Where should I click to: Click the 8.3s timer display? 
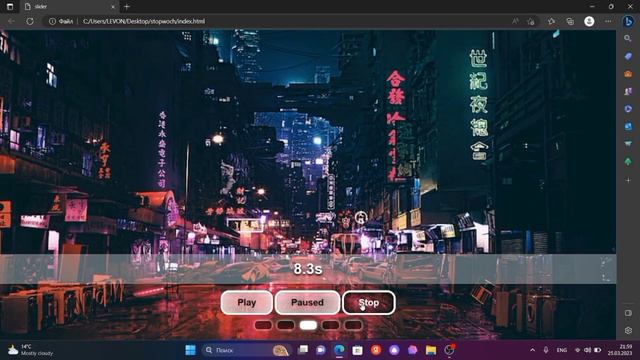coord(308,269)
